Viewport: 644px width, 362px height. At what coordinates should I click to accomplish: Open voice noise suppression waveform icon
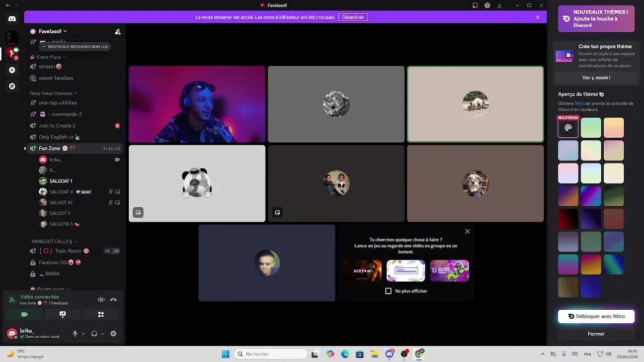click(x=101, y=300)
